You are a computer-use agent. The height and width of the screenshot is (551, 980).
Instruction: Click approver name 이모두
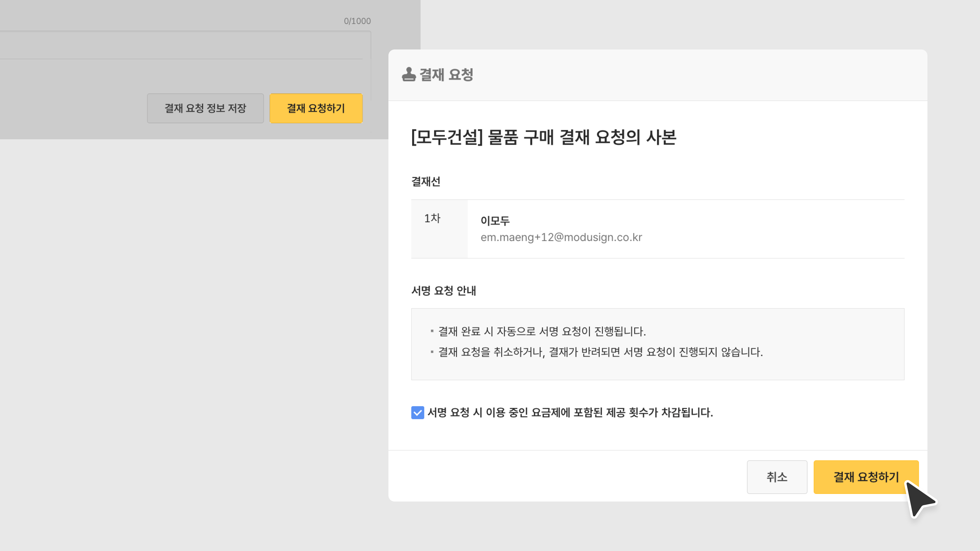coord(495,221)
